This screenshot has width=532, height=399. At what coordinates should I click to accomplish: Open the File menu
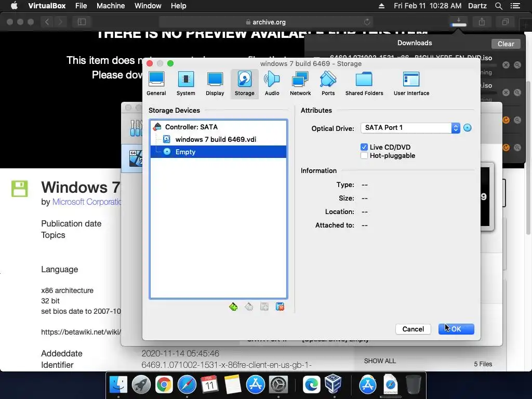coord(81,6)
